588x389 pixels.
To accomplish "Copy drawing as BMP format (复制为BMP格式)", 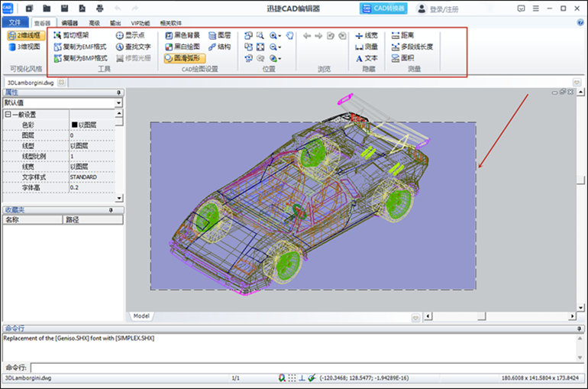I will point(81,58).
